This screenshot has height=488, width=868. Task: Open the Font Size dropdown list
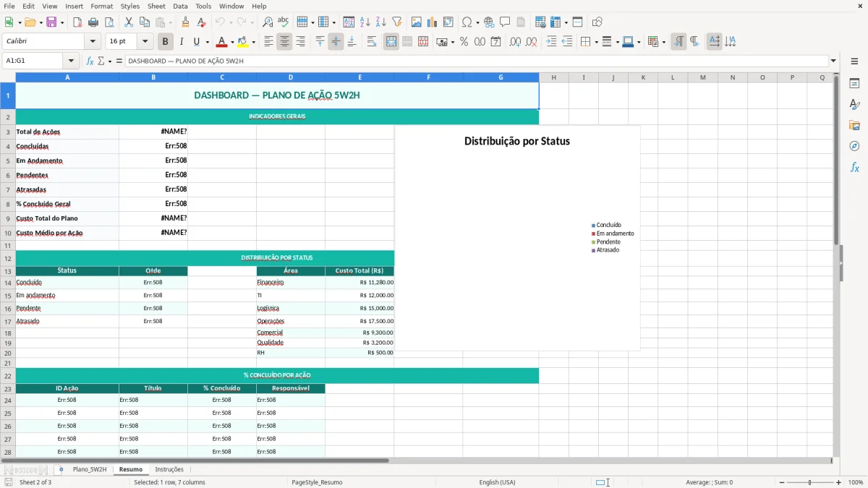[145, 42]
